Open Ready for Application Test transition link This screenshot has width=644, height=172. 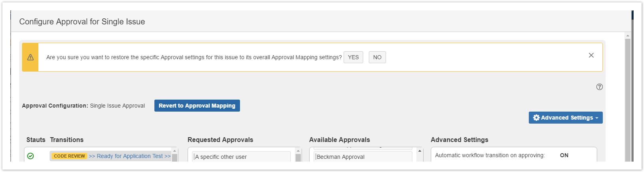click(130, 156)
